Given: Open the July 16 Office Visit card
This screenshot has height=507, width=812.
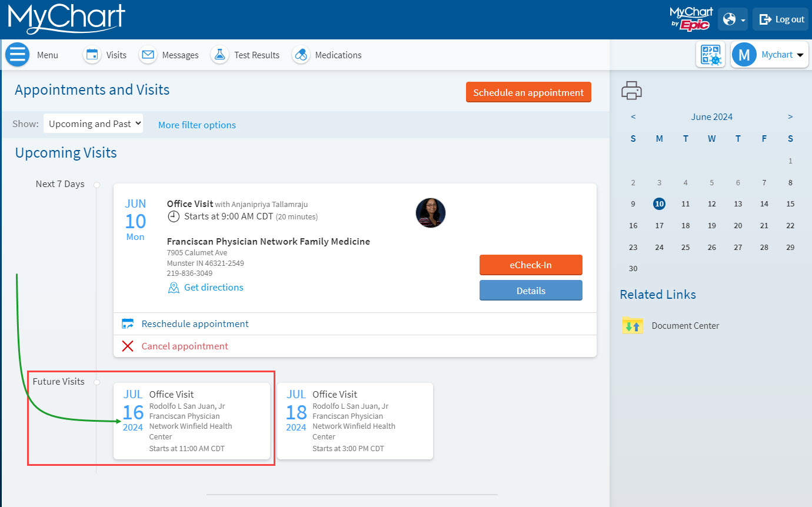Looking at the screenshot, I should 192,421.
